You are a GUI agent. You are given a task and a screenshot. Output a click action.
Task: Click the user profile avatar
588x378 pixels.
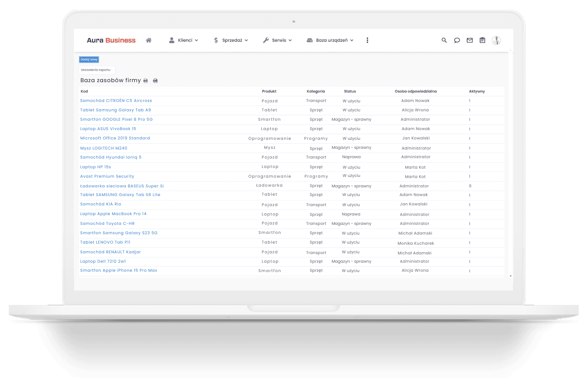496,40
